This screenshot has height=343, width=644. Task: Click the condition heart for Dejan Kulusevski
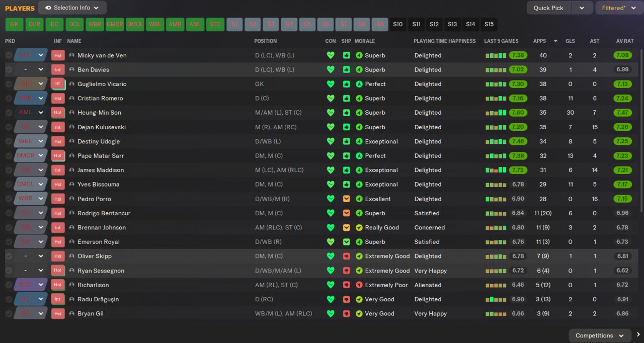click(x=331, y=127)
